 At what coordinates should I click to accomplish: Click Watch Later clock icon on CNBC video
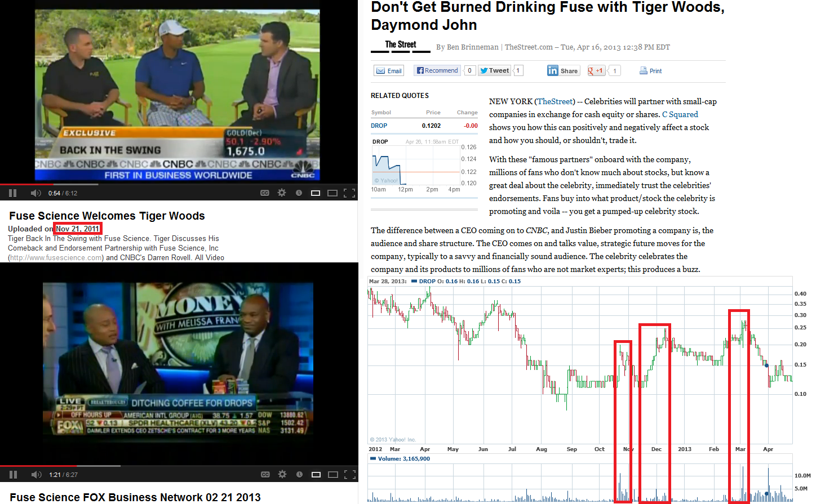(x=299, y=193)
